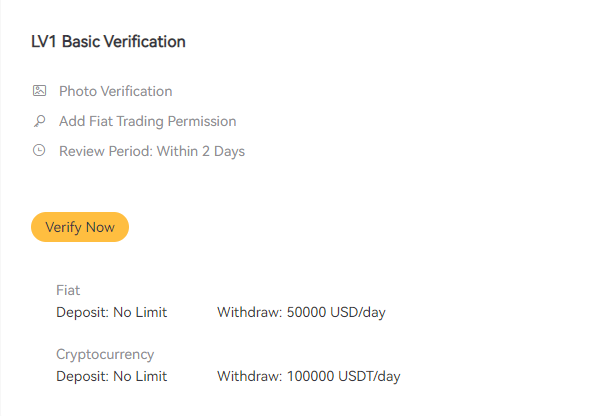Screen dimensions: 599x416
Task: Click the Deposit label under Fiat
Action: [x=83, y=312]
